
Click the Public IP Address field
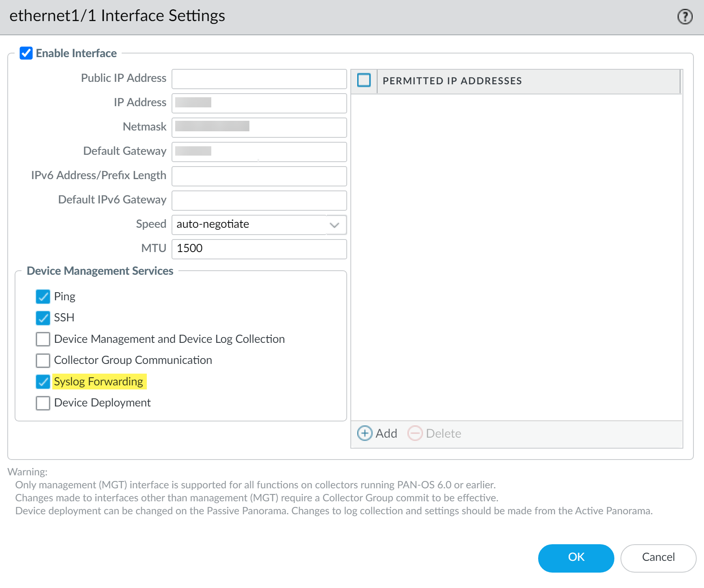(259, 79)
